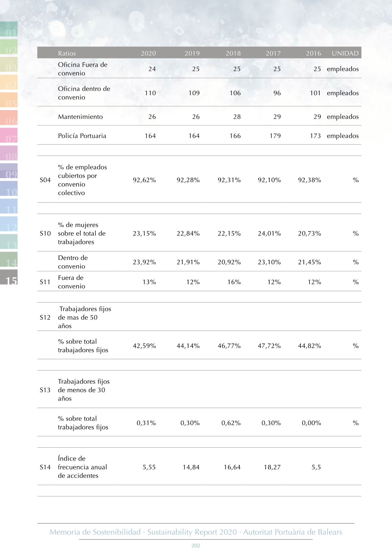Click the footer Sustainability Report 2020 text
392x554 pixels.
[x=192, y=532]
